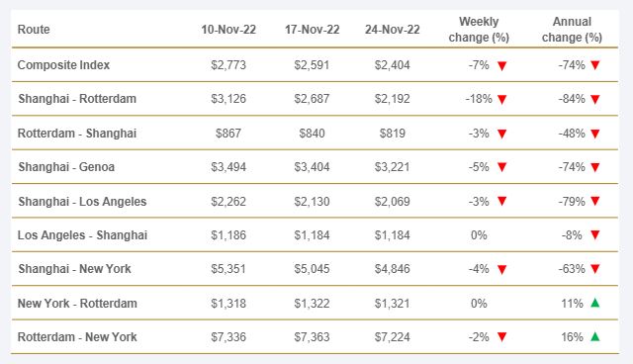This screenshot has height=364, width=633.
Task: Select the 24-Nov-22 column header
Action: pos(393,30)
